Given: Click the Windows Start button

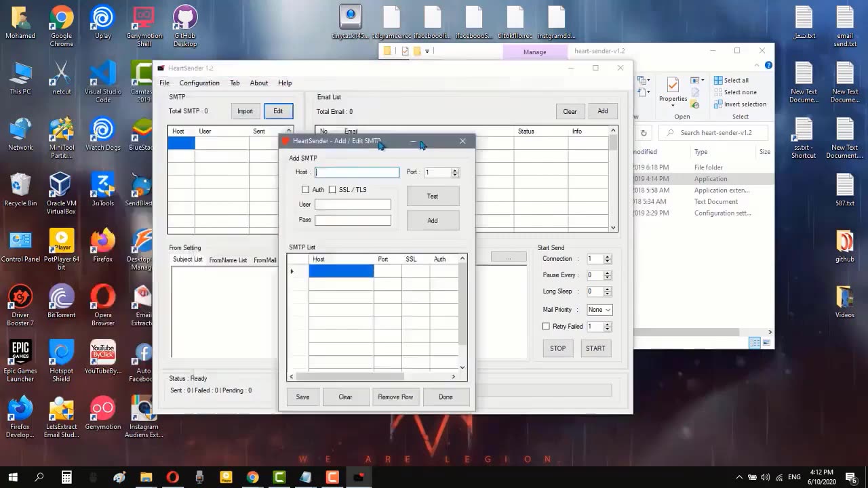Looking at the screenshot, I should [x=13, y=477].
